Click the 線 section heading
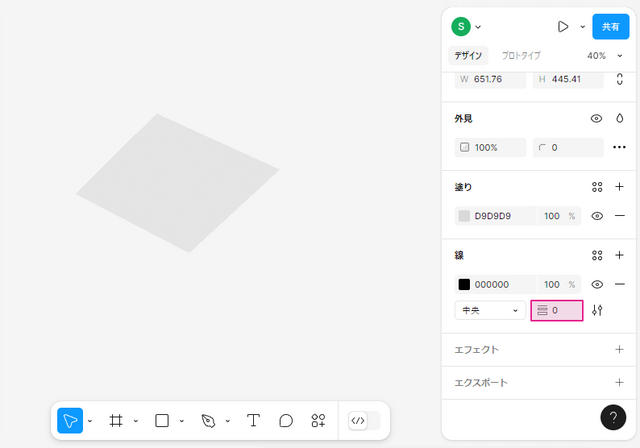640x448 pixels. 459,255
